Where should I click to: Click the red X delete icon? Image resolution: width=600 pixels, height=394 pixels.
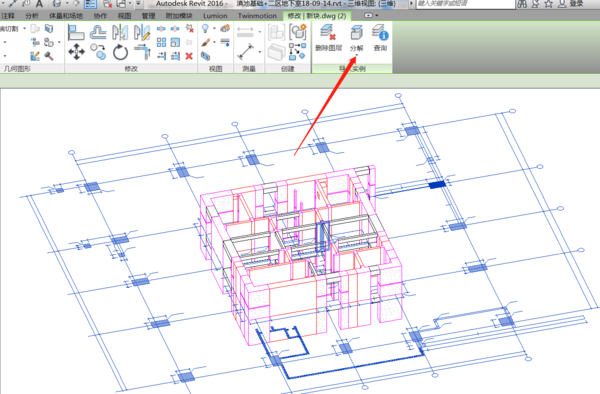[189, 56]
